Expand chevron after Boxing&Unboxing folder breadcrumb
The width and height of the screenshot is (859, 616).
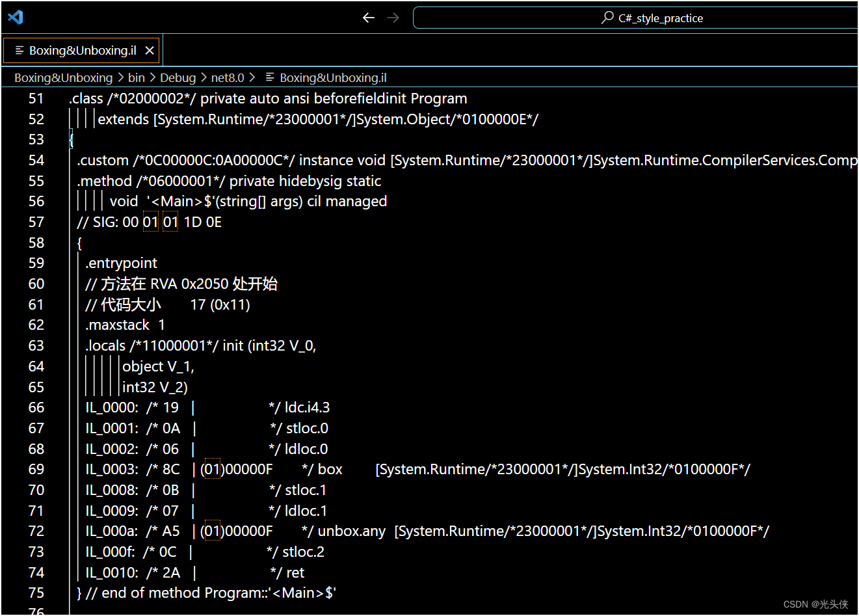(x=120, y=77)
